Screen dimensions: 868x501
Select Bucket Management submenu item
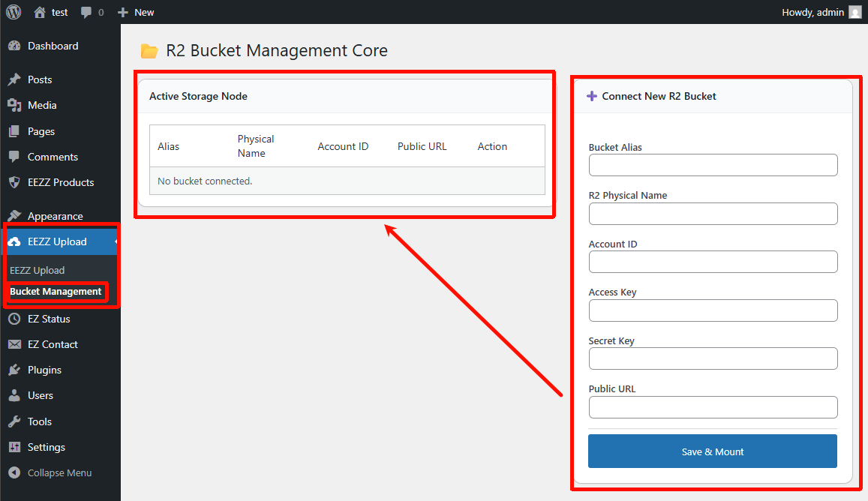(56, 292)
